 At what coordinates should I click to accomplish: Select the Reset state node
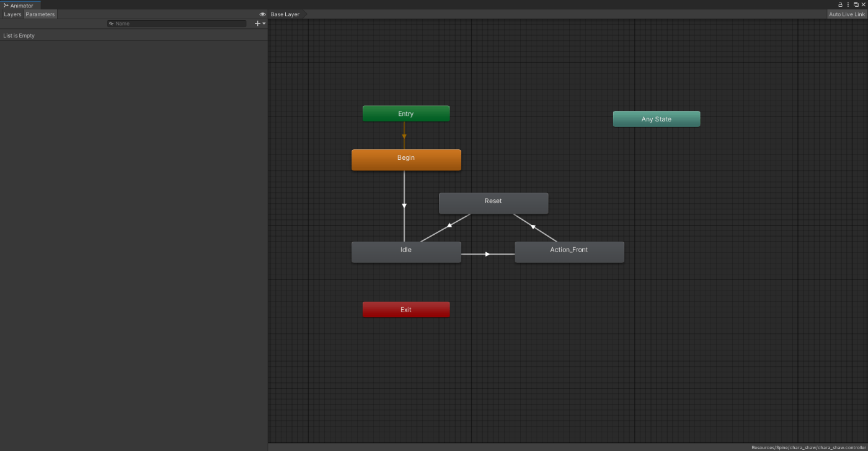pyautogui.click(x=494, y=203)
